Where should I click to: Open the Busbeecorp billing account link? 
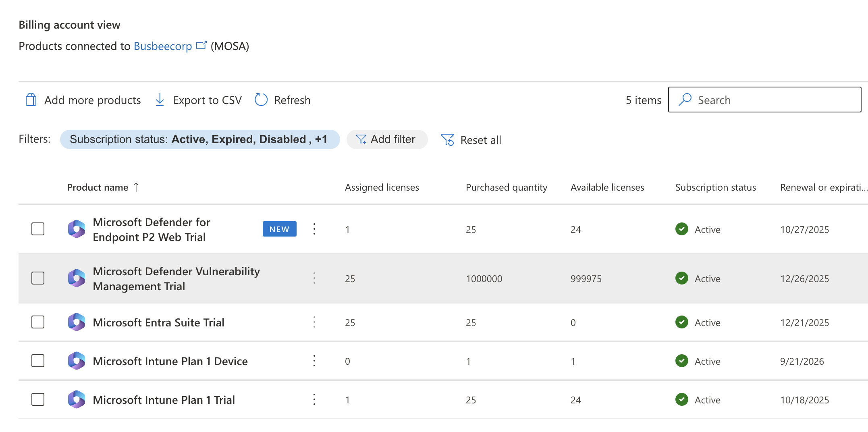pyautogui.click(x=163, y=46)
